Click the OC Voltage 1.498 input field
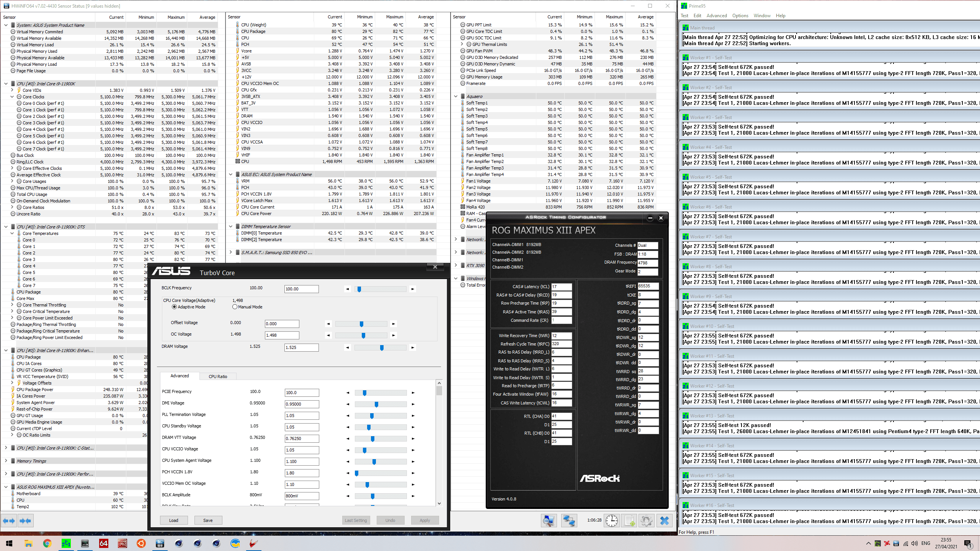 pyautogui.click(x=282, y=335)
